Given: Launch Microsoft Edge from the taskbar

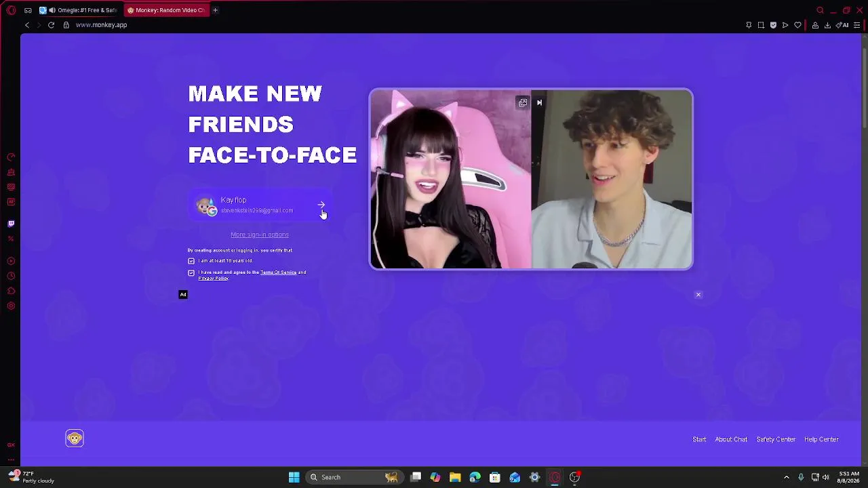Looking at the screenshot, I should tap(475, 477).
